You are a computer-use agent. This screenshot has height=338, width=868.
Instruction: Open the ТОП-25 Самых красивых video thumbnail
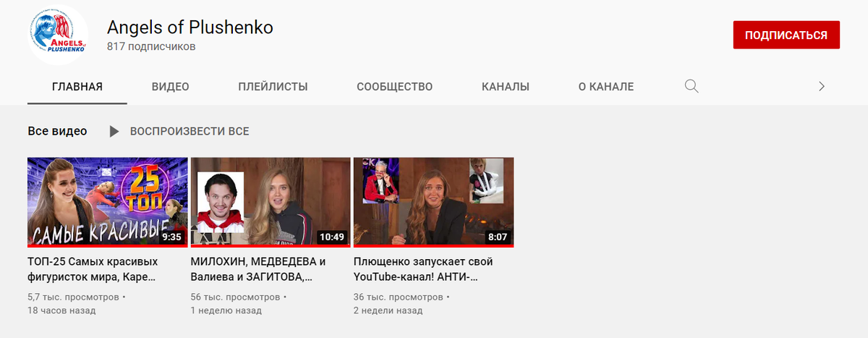108,203
